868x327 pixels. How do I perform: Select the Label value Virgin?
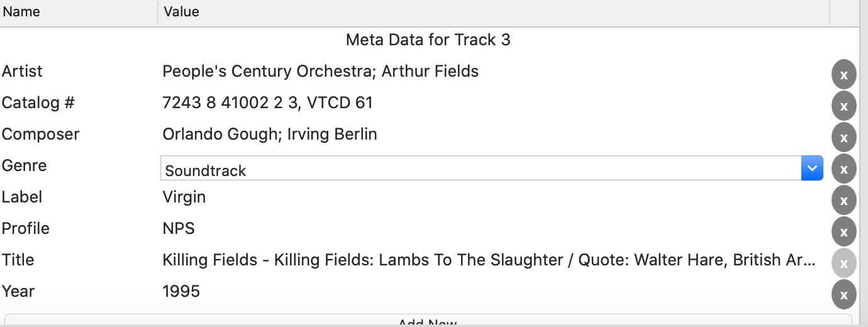[184, 197]
